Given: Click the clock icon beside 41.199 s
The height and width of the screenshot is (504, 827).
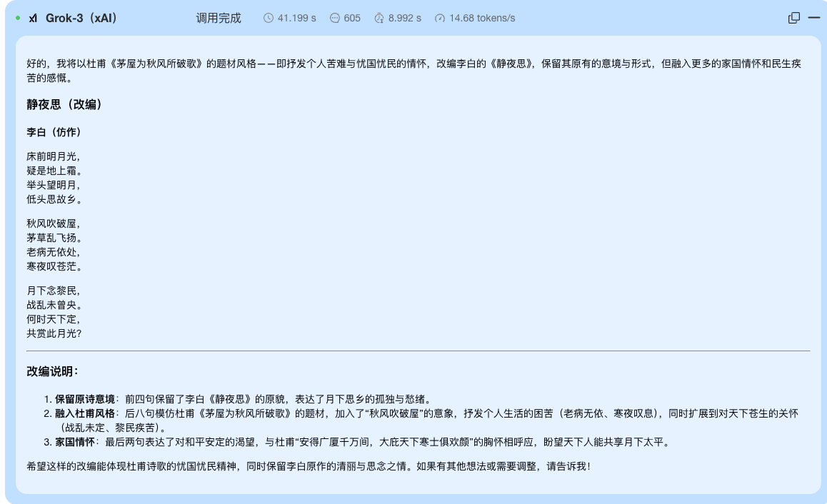Looking at the screenshot, I should click(269, 19).
